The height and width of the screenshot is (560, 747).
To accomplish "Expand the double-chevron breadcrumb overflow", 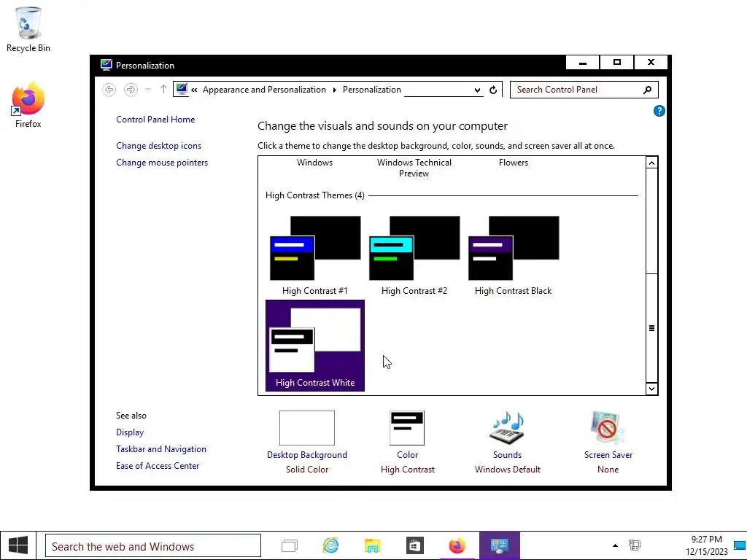I will [x=194, y=90].
